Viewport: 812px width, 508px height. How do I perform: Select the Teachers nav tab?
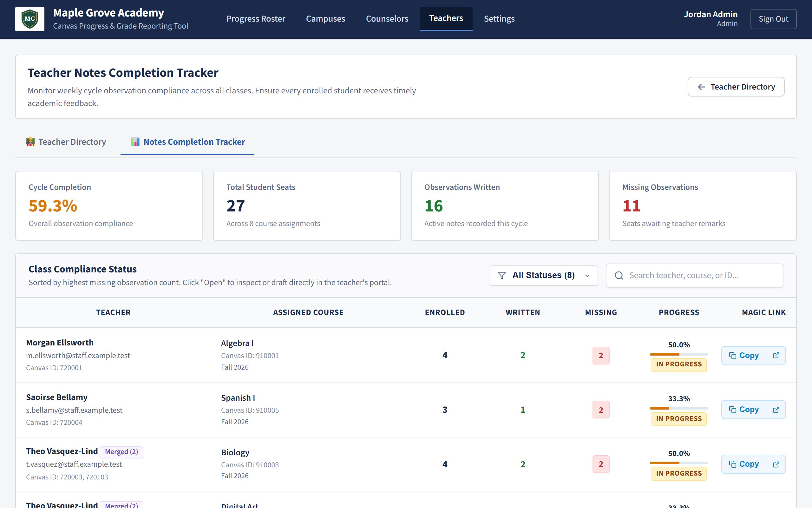pyautogui.click(x=446, y=19)
